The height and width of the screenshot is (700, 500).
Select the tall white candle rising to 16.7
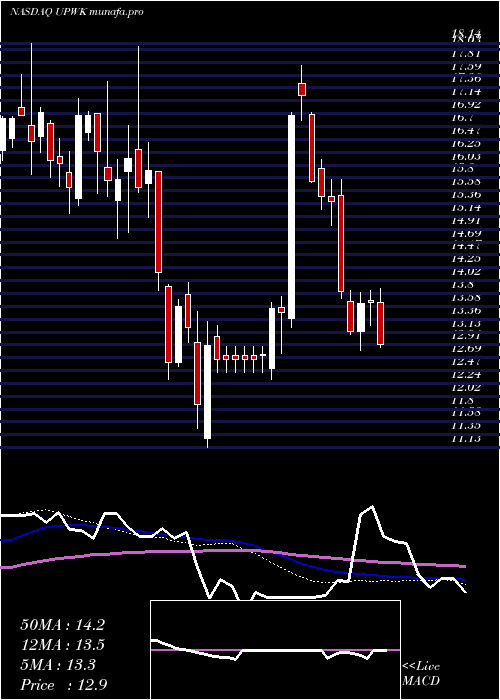coord(292,217)
